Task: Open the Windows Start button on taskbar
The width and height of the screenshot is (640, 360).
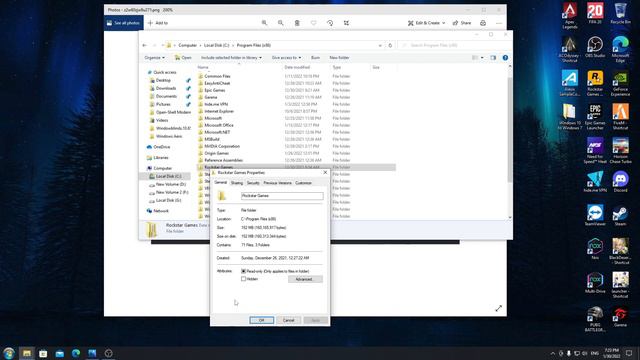Action: (x=9, y=353)
